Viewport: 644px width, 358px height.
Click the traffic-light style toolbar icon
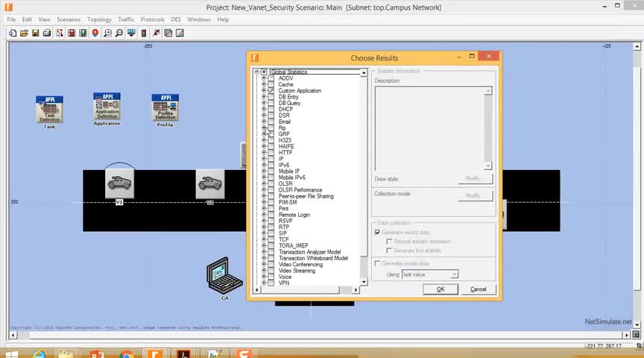pyautogui.click(x=144, y=33)
